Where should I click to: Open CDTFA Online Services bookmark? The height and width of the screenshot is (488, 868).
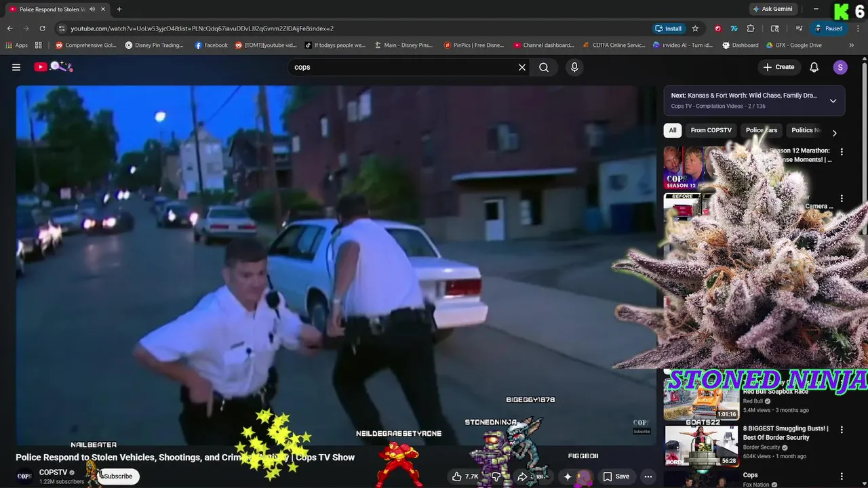pos(614,45)
